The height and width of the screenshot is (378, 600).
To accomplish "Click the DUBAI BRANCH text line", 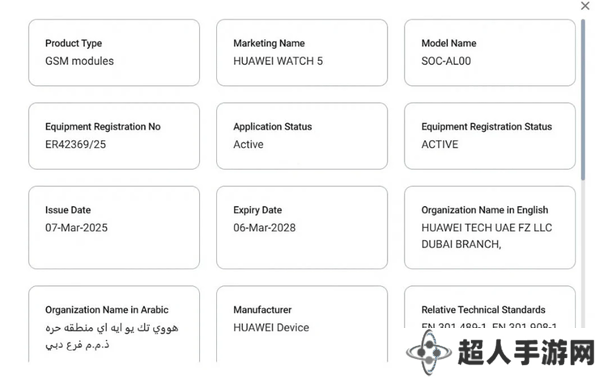I will point(461,244).
